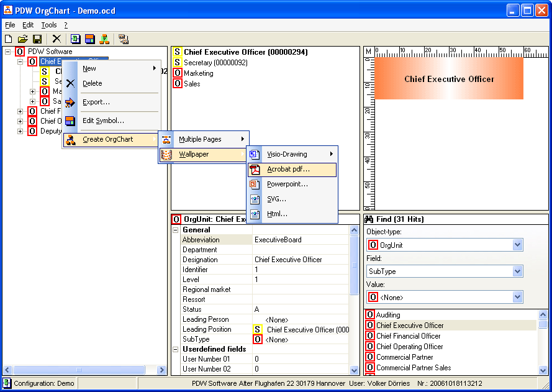Click the New document toolbar icon
Screen dimensions: 552x392
coord(8,39)
